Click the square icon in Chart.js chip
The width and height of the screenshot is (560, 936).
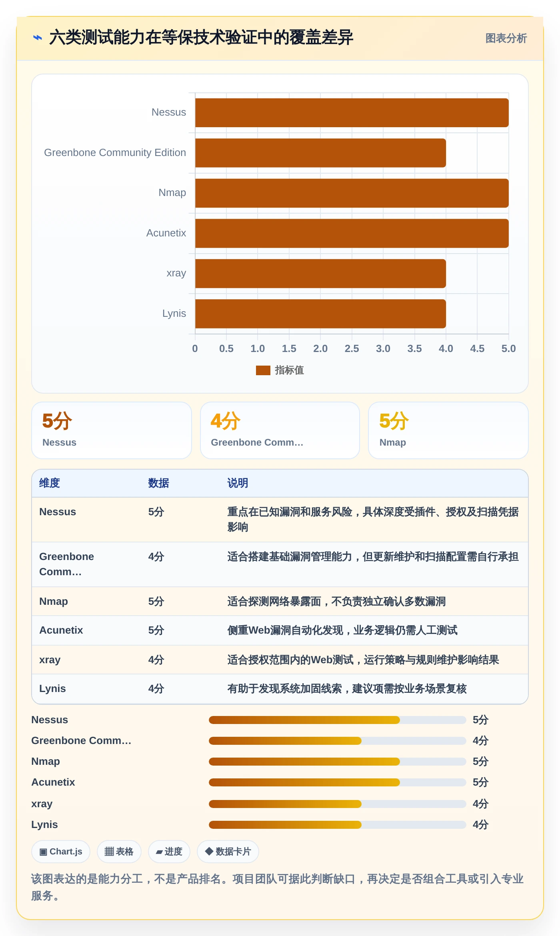pos(43,852)
